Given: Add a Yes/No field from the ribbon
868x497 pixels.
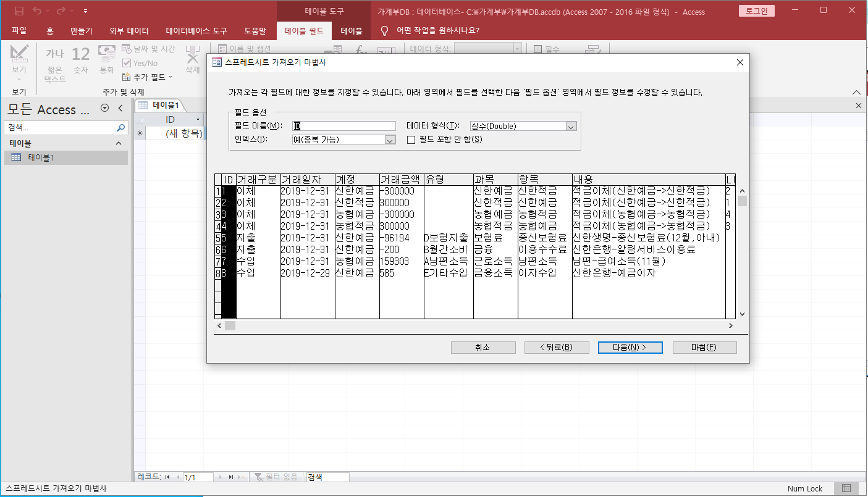Looking at the screenshot, I should click(x=140, y=63).
